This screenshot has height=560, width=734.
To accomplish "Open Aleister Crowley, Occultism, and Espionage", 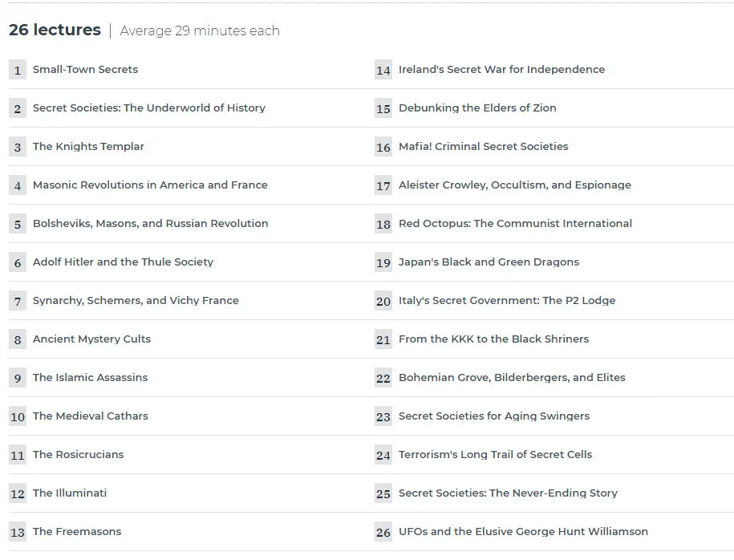I will (515, 185).
